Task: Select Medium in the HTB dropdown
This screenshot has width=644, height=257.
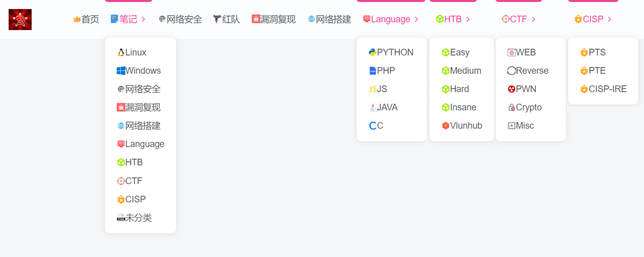Action: coord(465,71)
